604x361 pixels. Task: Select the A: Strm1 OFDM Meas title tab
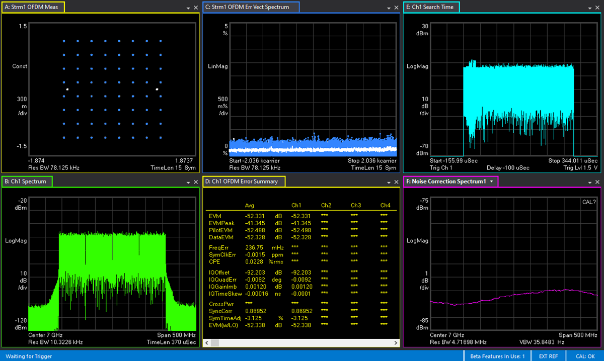tap(33, 7)
